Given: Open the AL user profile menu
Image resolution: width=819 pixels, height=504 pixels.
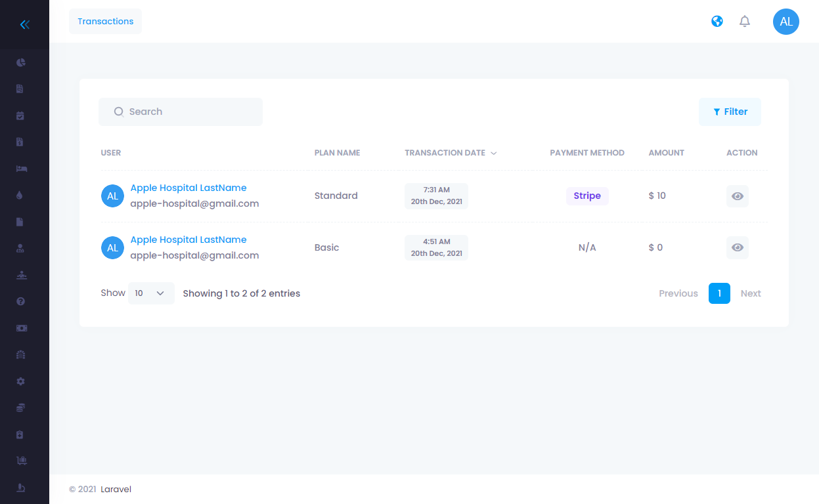Looking at the screenshot, I should (x=786, y=22).
